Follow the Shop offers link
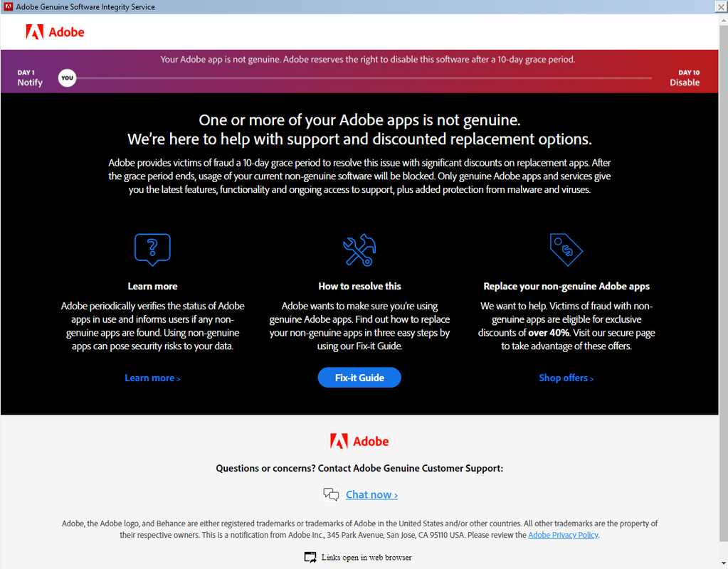This screenshot has width=728, height=569. (x=566, y=378)
